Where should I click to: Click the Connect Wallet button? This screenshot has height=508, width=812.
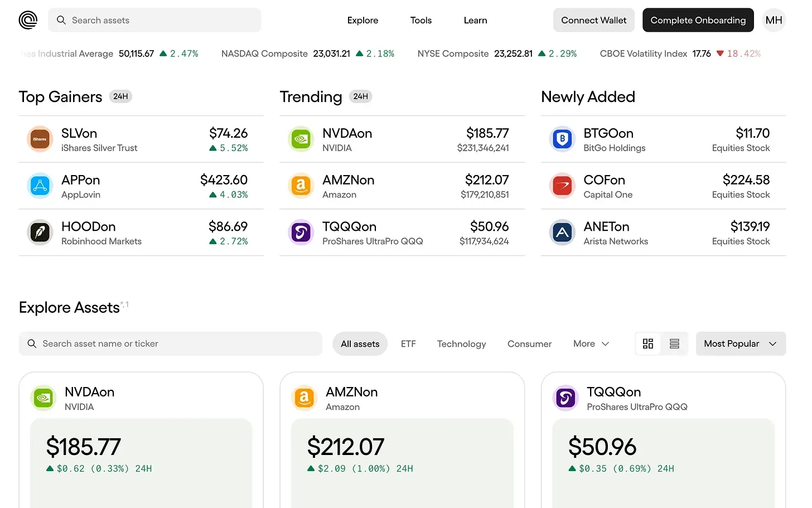[593, 20]
